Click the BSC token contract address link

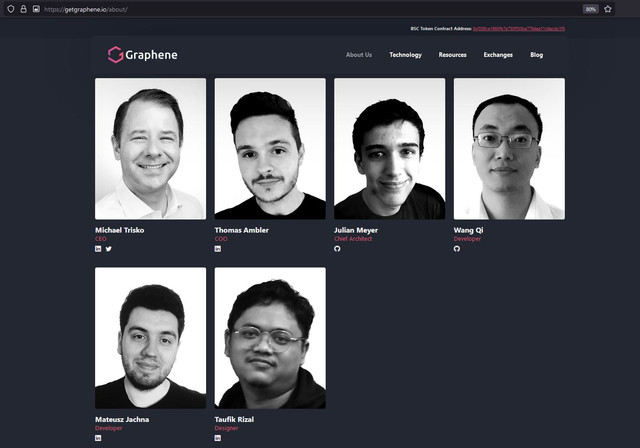[x=519, y=29]
